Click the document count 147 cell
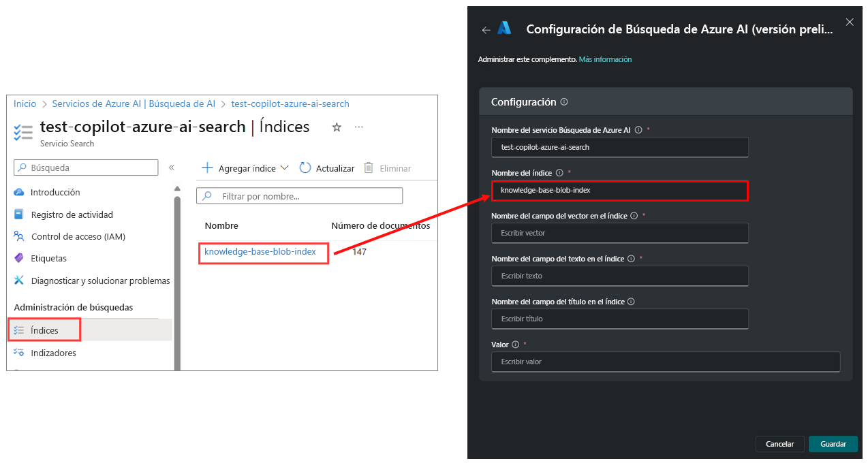Screen dimensions: 868x463 click(359, 252)
